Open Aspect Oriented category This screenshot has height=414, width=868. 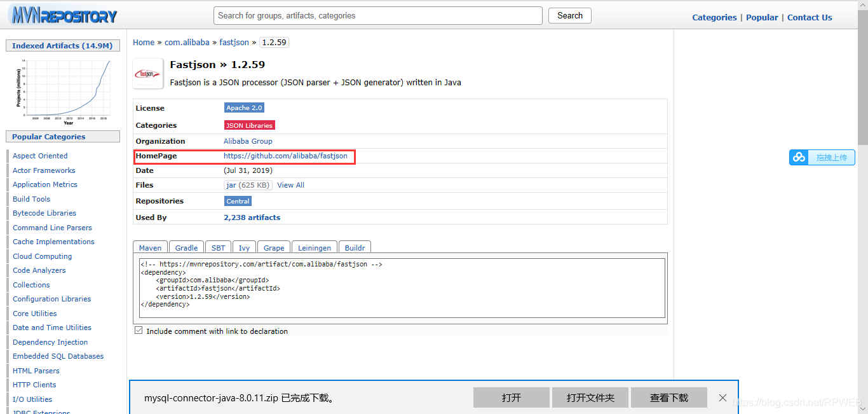(40, 156)
